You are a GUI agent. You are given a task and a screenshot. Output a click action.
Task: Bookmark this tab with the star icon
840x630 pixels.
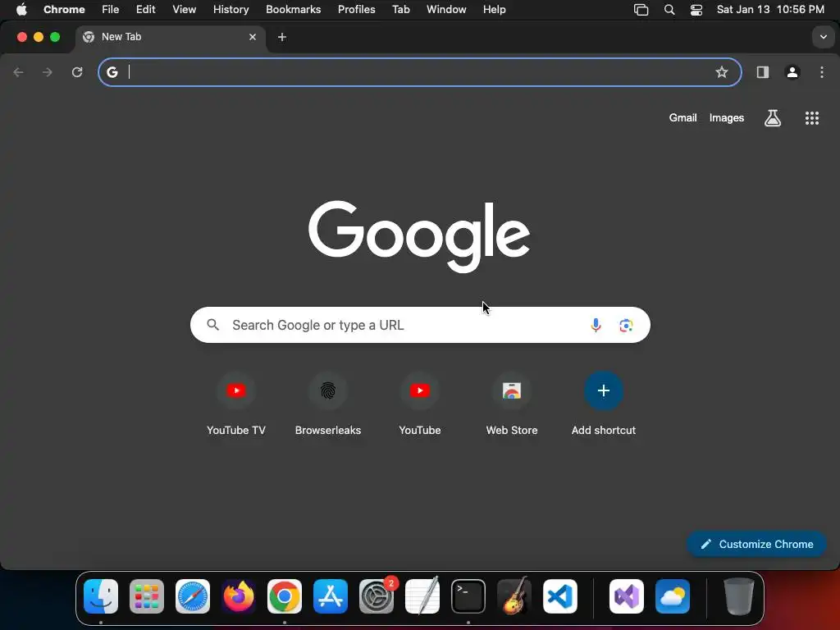click(x=722, y=72)
